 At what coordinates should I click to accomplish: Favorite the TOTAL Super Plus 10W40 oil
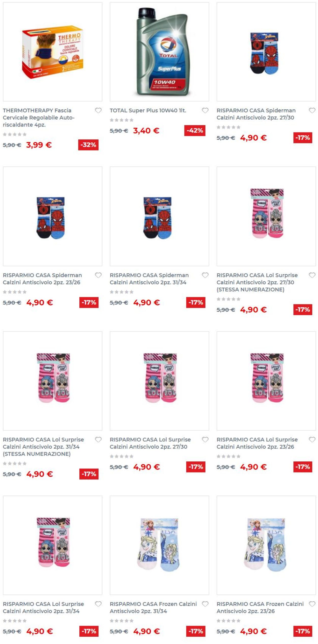(x=205, y=110)
